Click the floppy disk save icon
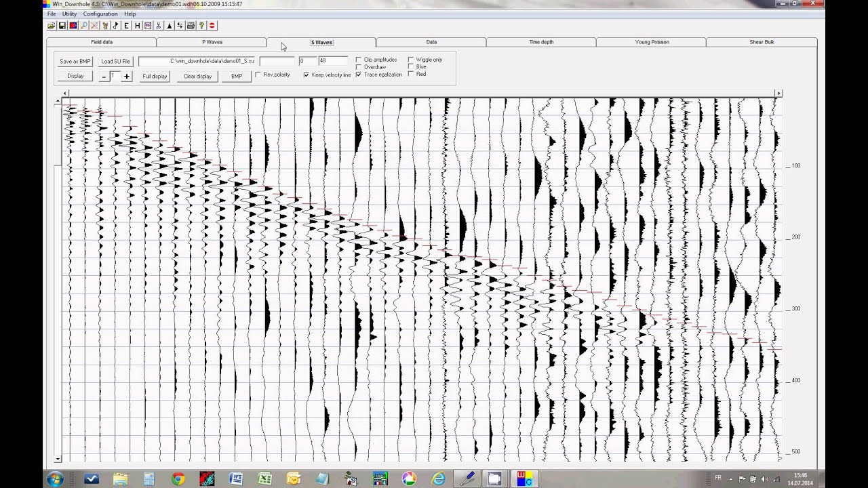868x488 pixels. point(62,26)
